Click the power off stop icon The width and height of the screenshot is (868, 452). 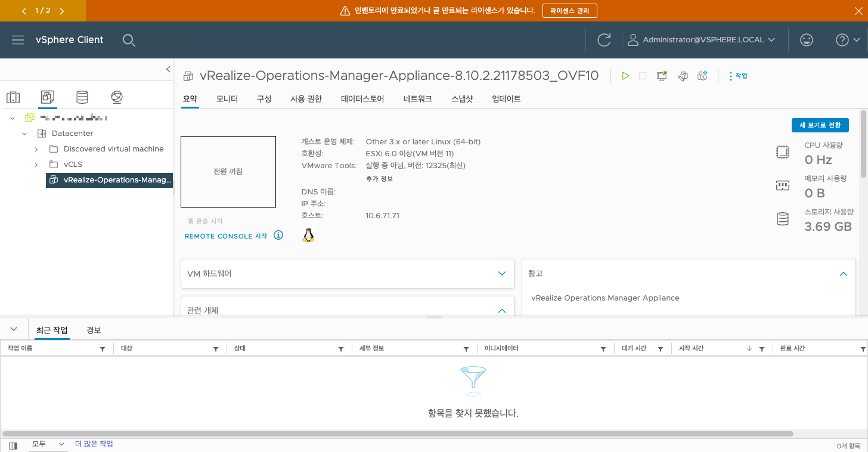point(643,76)
